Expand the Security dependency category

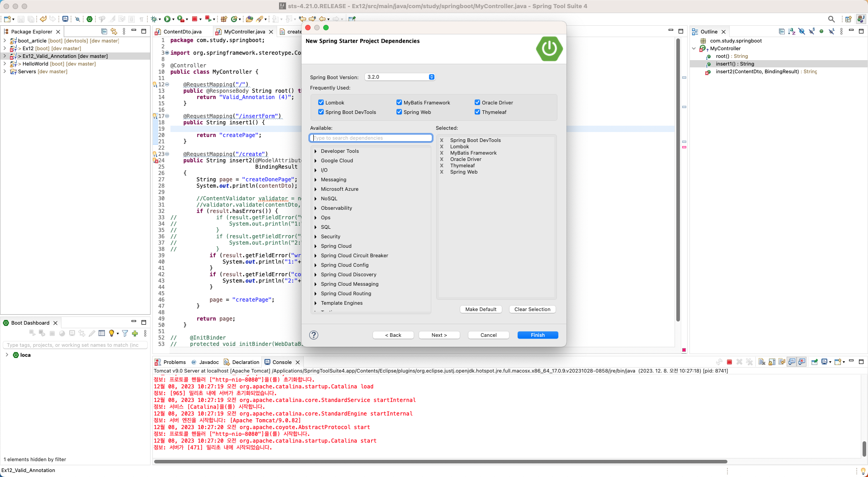[316, 236]
